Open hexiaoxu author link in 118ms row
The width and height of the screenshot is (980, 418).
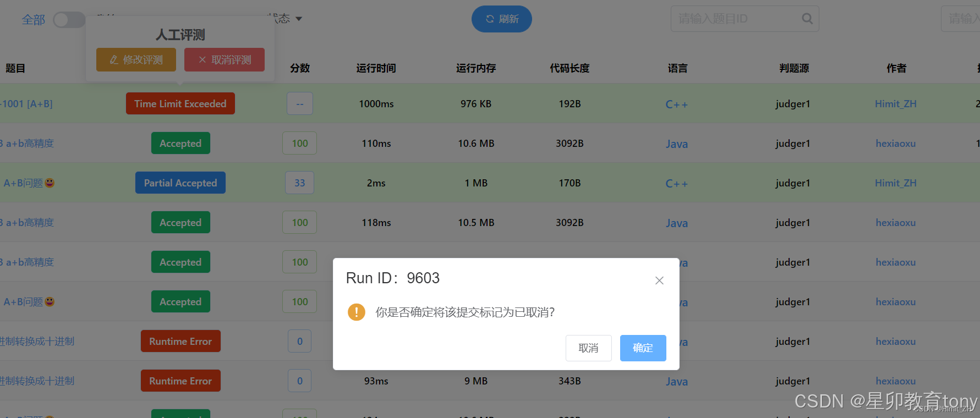(896, 223)
